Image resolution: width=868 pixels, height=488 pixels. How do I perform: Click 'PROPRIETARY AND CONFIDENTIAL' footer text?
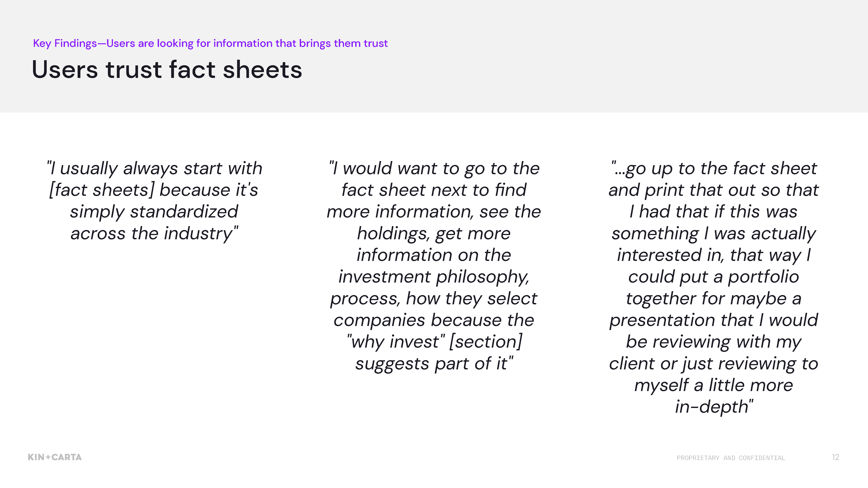pyautogui.click(x=731, y=458)
